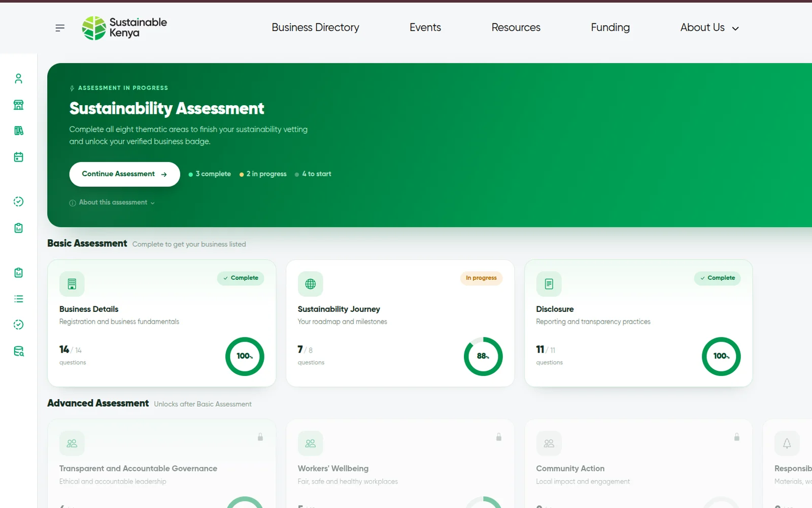Open the list sidebar icon
This screenshot has width=812, height=508.
tap(19, 299)
